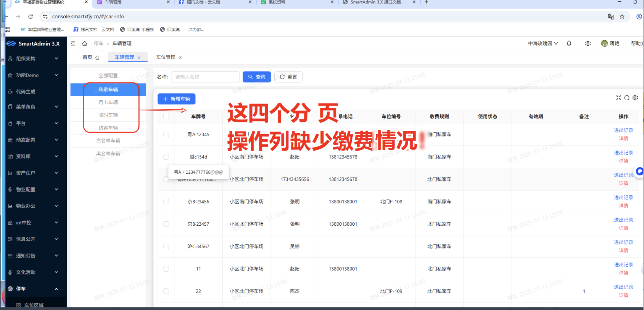
Task: Click the 名称 search input field
Action: (205, 77)
